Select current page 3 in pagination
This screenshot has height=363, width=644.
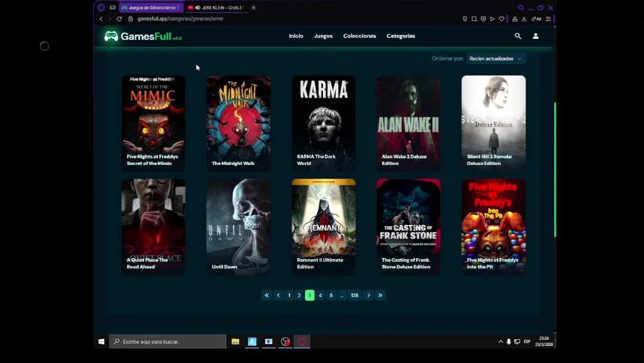coord(309,295)
